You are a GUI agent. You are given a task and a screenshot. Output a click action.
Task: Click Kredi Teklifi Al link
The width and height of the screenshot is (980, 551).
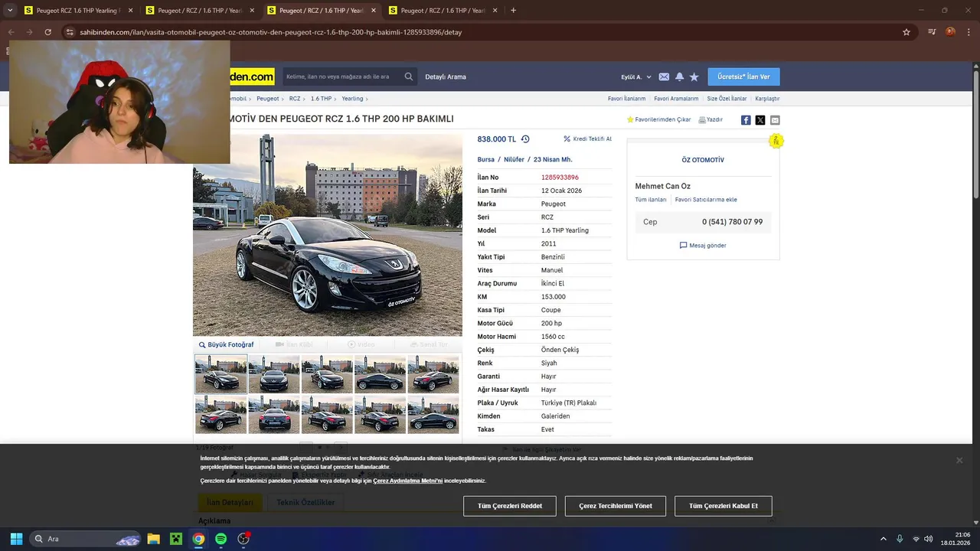(x=588, y=139)
